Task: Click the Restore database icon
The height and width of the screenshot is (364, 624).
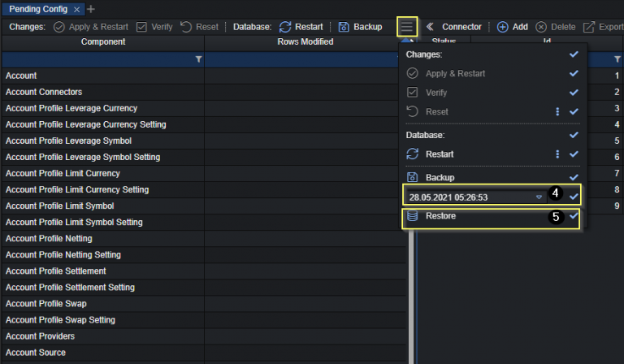Action: pos(413,215)
